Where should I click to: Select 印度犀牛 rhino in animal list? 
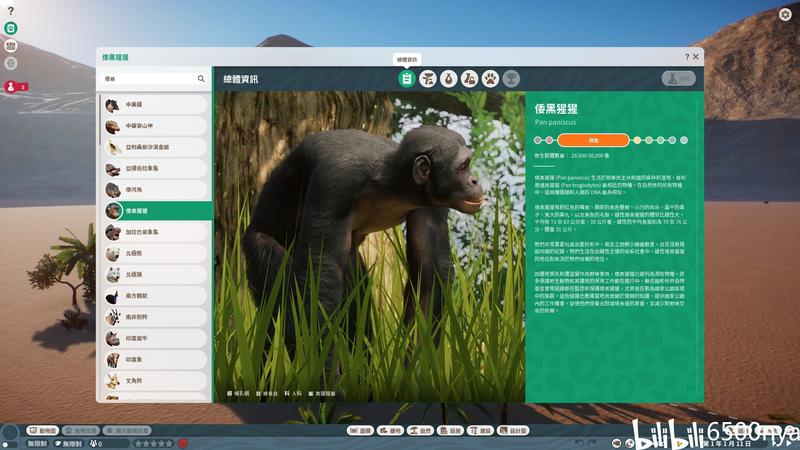point(156,338)
